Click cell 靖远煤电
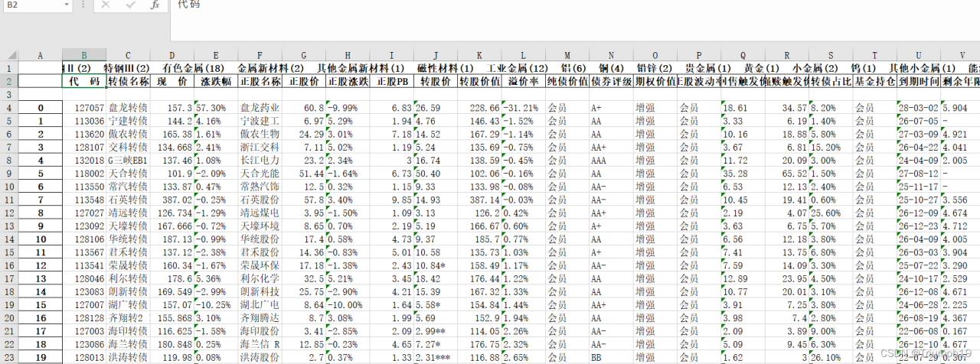The width and height of the screenshot is (980, 364). pos(260,213)
